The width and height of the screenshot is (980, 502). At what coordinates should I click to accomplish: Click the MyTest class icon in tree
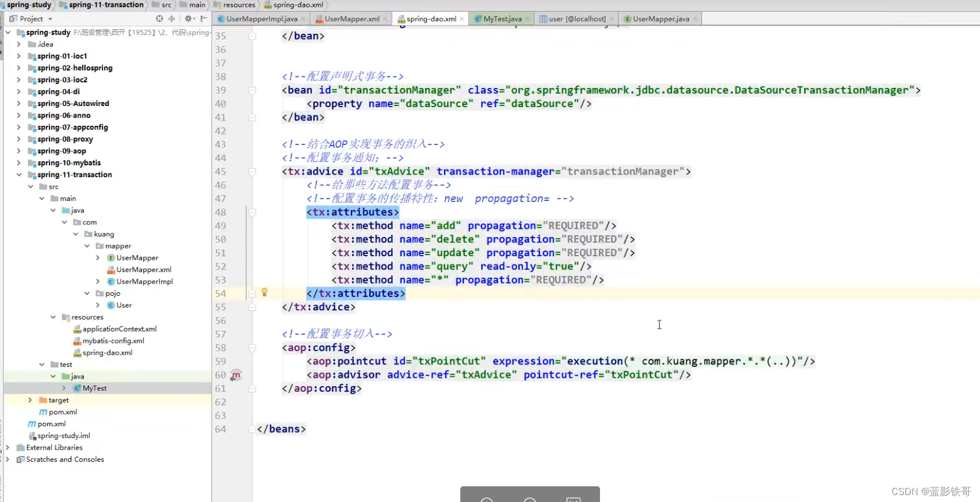click(x=77, y=388)
